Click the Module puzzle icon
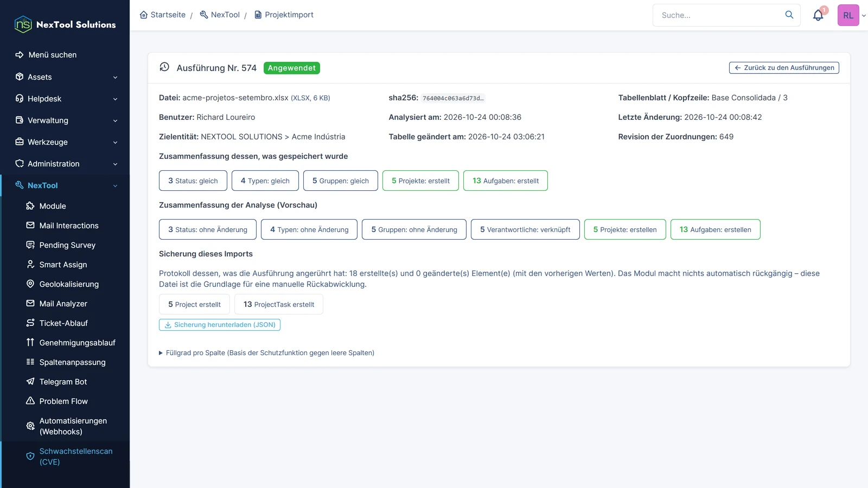The image size is (868, 488). 30,206
